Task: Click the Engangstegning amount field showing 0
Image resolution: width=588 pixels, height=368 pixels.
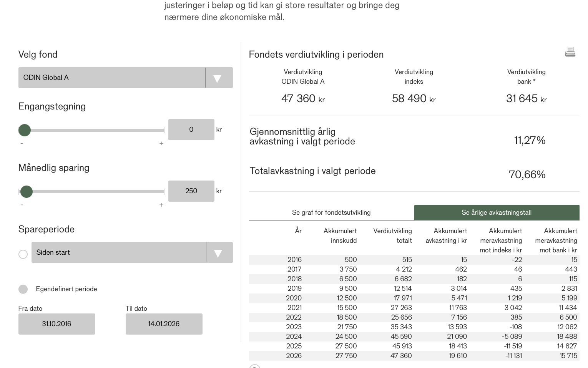Action: pos(191,130)
